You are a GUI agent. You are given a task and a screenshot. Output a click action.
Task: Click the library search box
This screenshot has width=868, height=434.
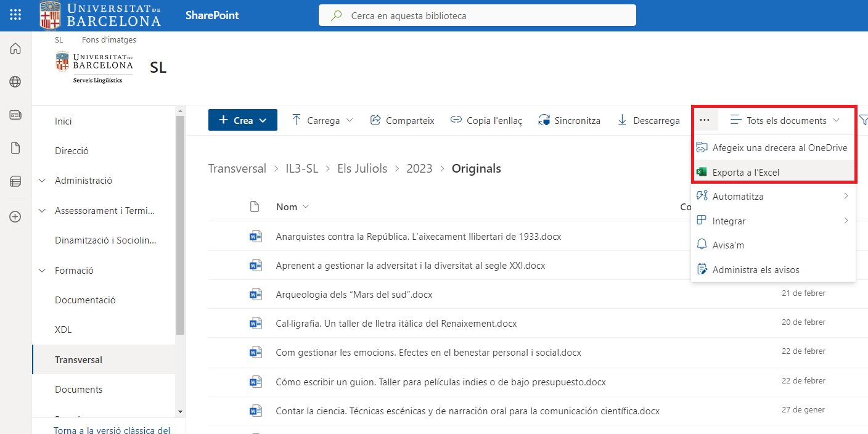477,15
